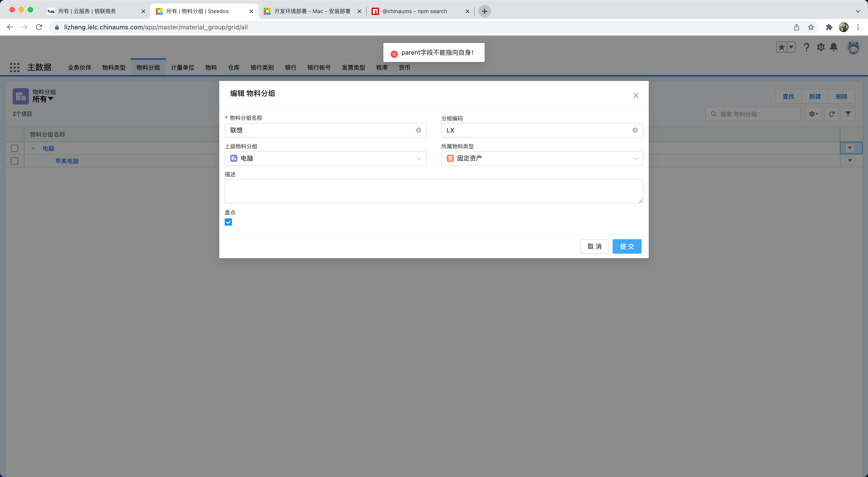Viewport: 868px width, 477px height.
Task: Open the 上级物料分组 dropdown
Action: coord(325,158)
